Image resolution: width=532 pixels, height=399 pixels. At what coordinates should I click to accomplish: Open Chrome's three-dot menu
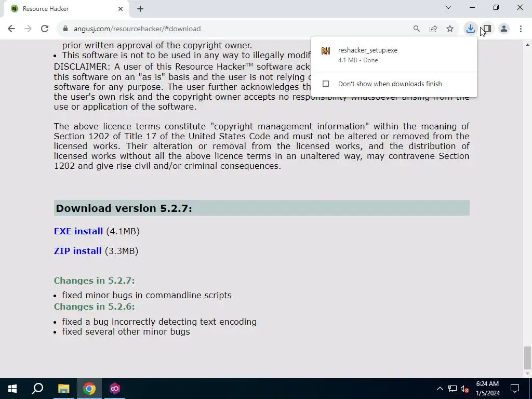click(x=521, y=29)
